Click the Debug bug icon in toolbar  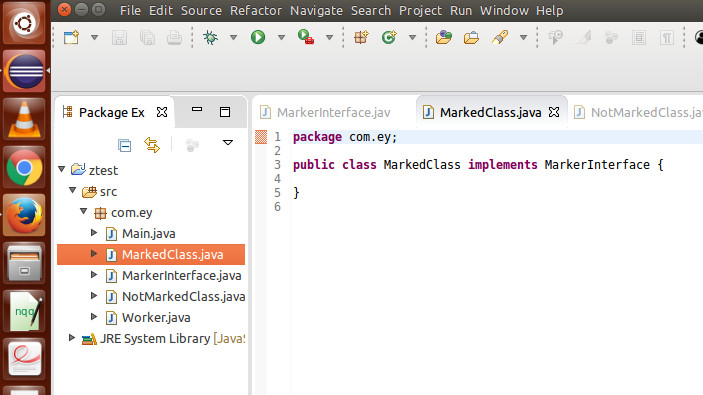[210, 37]
